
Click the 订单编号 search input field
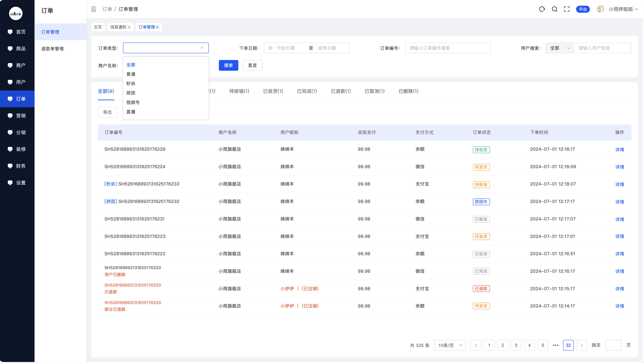pos(447,48)
